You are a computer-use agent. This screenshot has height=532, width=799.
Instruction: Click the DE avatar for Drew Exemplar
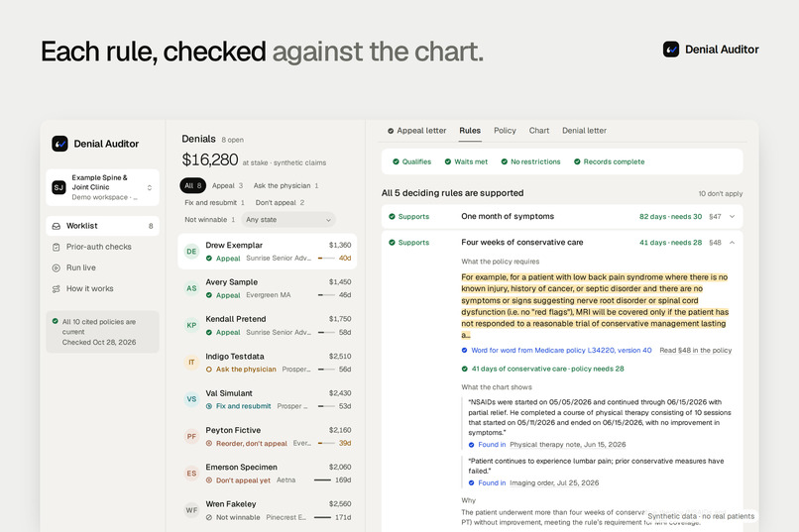[x=191, y=252]
